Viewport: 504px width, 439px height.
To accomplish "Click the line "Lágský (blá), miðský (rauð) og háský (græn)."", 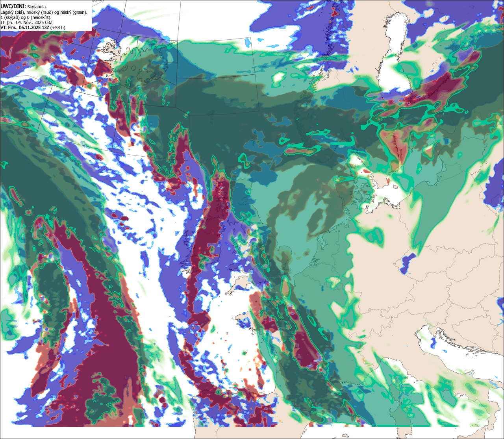I will tap(44, 12).
